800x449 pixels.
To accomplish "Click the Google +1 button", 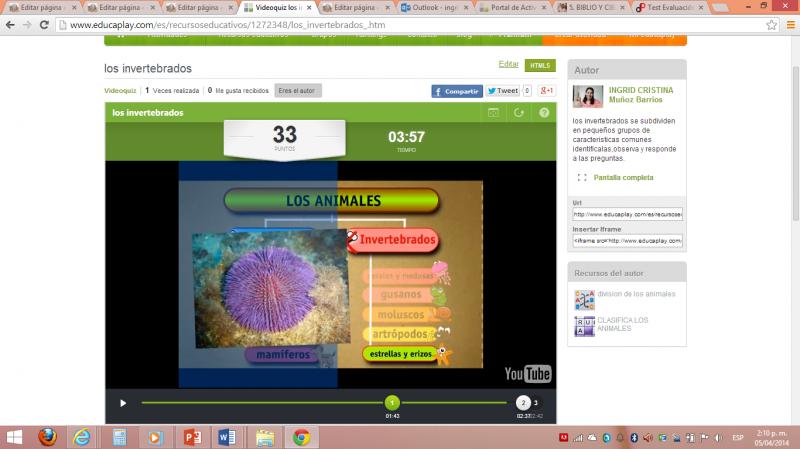I will (546, 91).
